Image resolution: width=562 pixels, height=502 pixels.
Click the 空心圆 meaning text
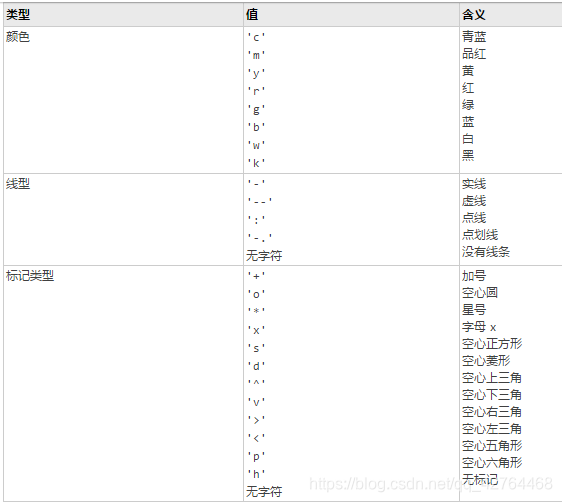pos(480,293)
